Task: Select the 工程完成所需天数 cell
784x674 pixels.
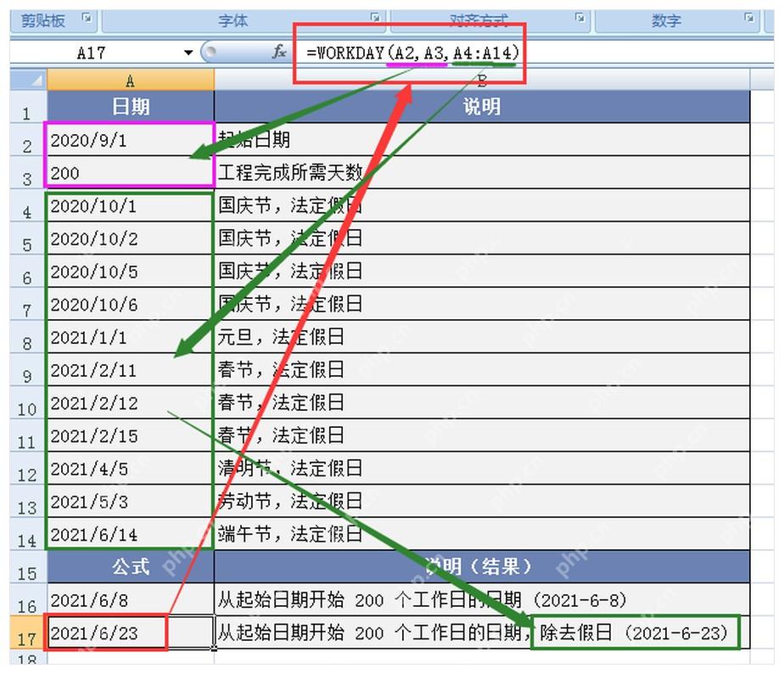Action: click(482, 172)
